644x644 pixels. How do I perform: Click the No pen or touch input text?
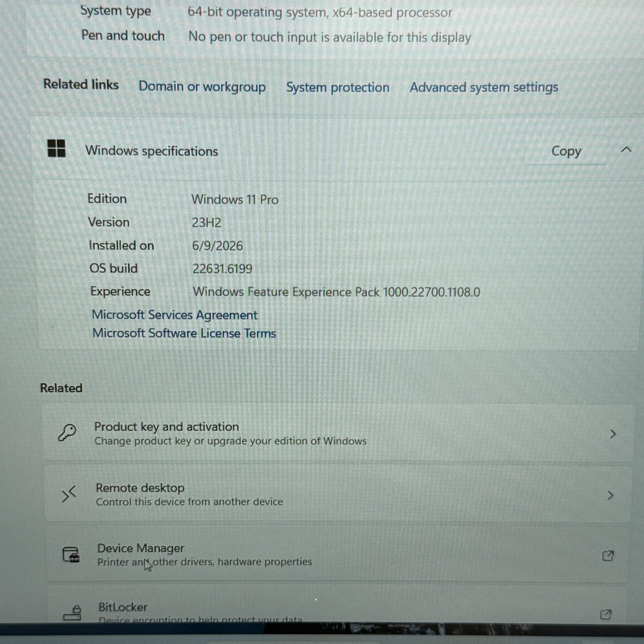coord(330,37)
